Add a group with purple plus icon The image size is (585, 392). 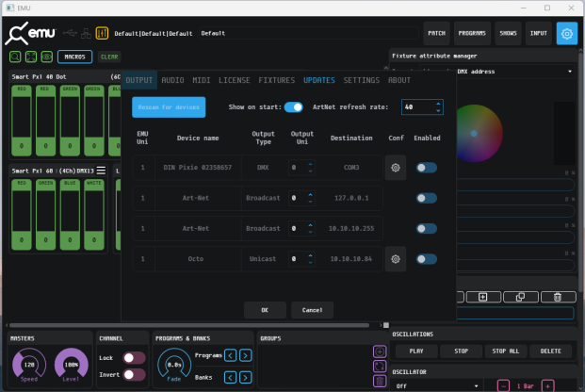pos(380,351)
